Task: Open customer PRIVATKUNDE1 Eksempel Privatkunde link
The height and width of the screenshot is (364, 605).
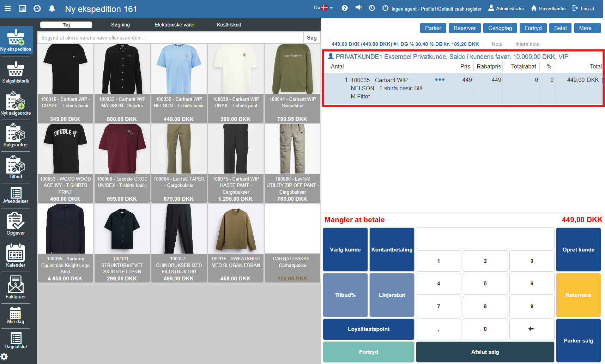Action: click(x=448, y=57)
